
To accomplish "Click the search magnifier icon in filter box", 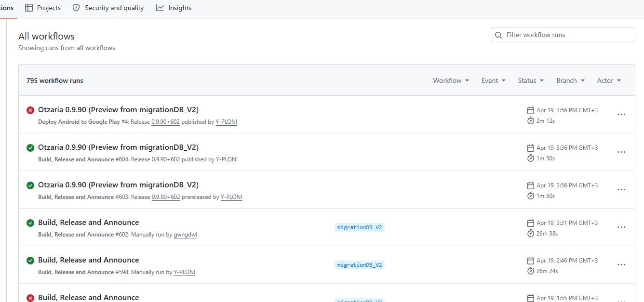I will 499,35.
